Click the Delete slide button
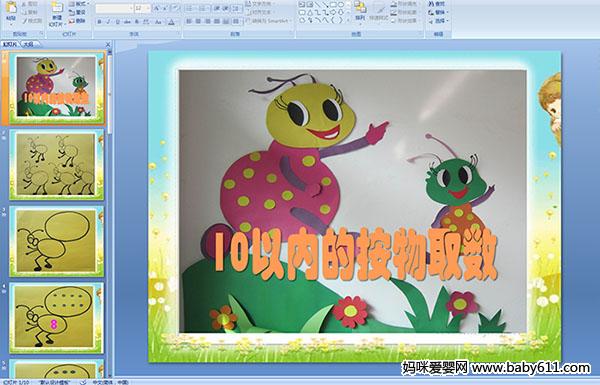 click(77, 21)
